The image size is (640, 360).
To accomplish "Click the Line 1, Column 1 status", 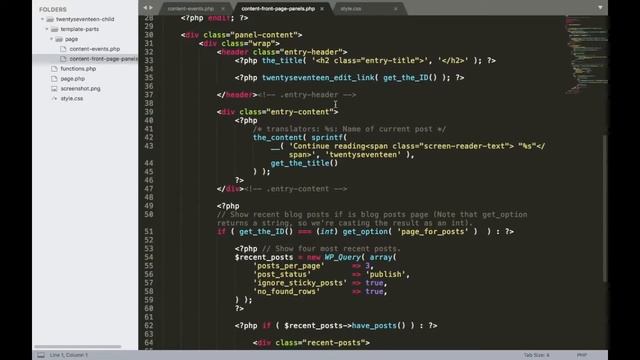I will tap(69, 355).
